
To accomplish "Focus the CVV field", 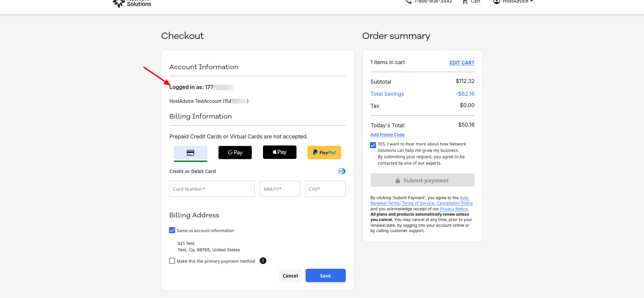I will [x=325, y=189].
